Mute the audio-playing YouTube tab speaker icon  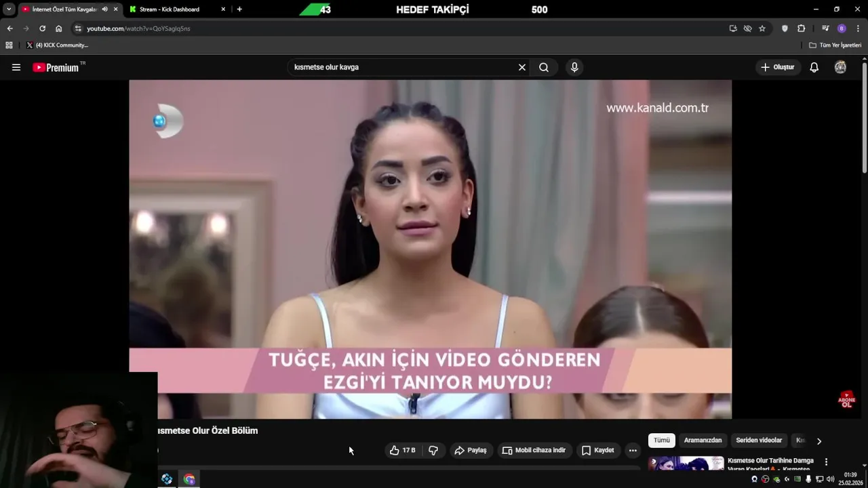(x=104, y=9)
